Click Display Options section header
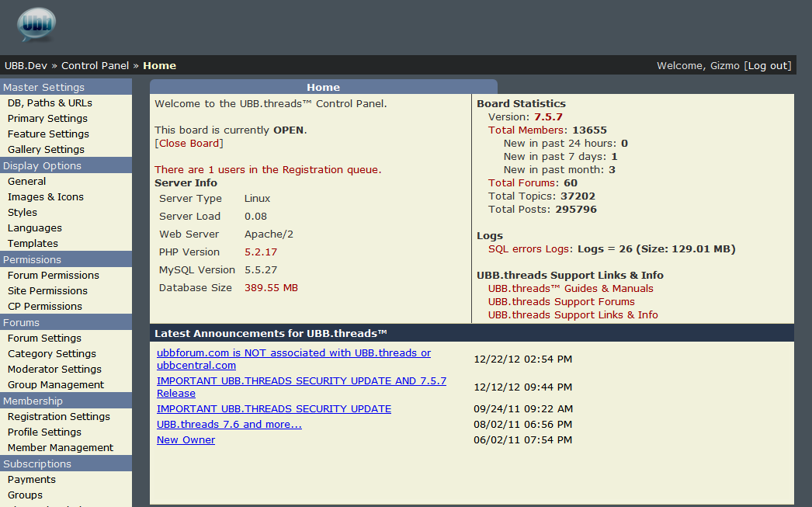Viewport: 812px width, 507px height. pos(66,165)
